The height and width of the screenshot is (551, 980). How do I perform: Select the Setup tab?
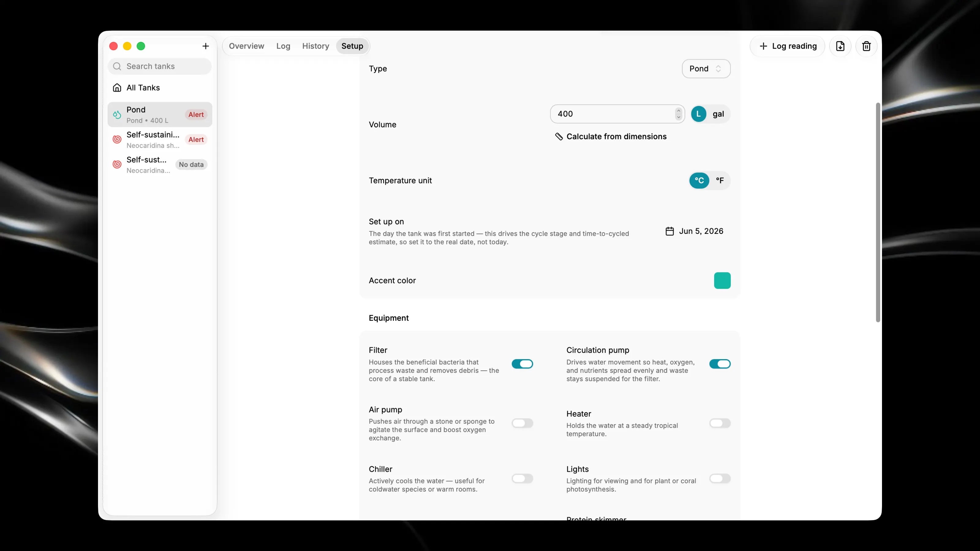[x=352, y=46]
